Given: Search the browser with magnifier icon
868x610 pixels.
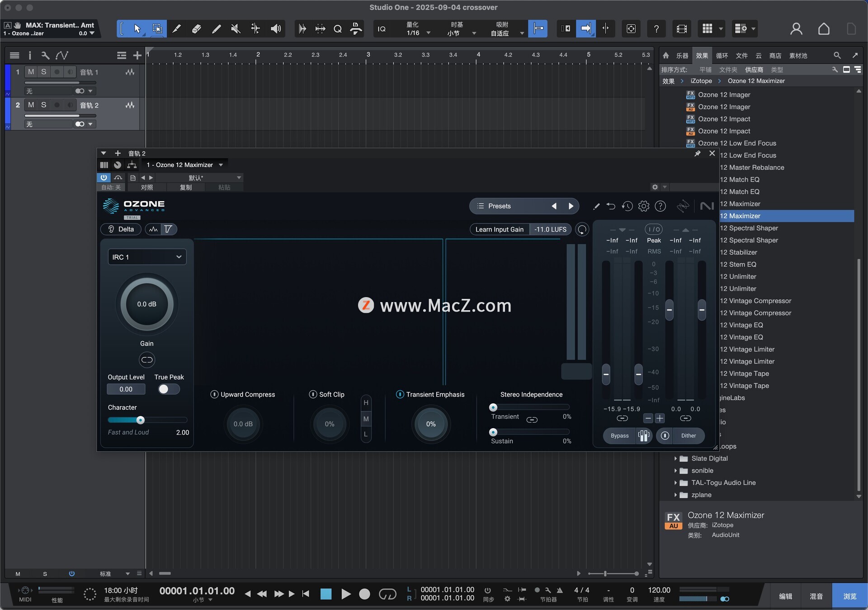Looking at the screenshot, I should point(837,55).
